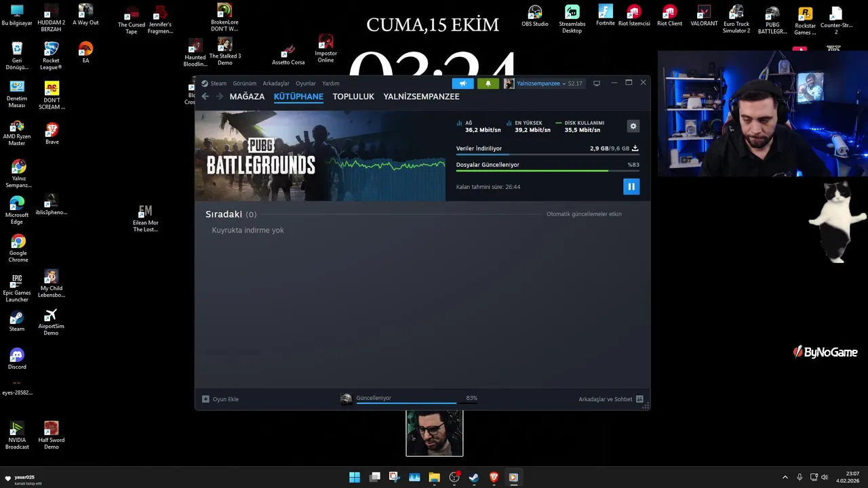Open Brave browser from taskbar
Viewport: 868px width, 488px height.
(x=494, y=477)
